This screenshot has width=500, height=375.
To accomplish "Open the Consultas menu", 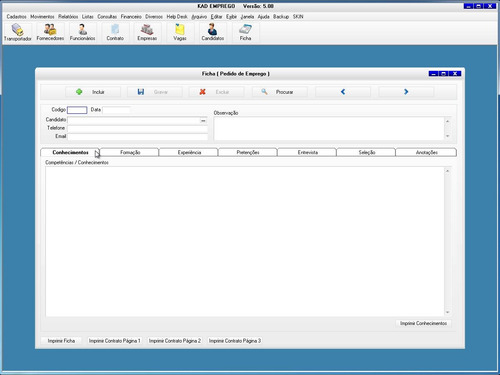I will point(107,17).
